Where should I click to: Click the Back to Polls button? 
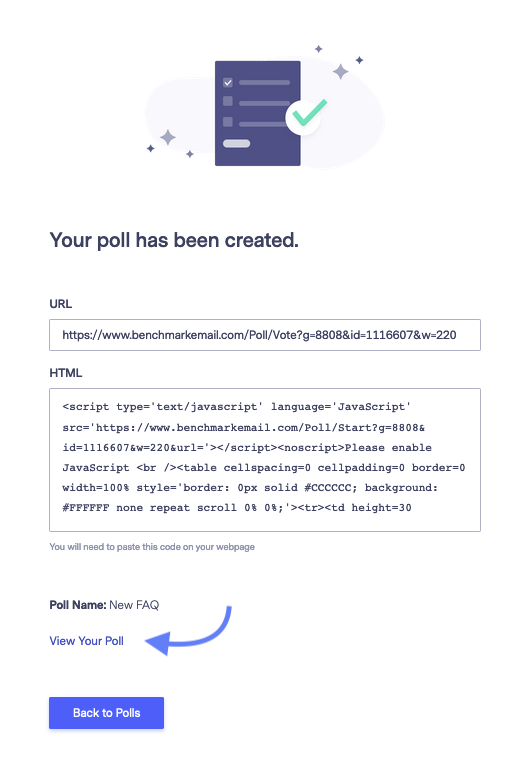[x=106, y=713]
